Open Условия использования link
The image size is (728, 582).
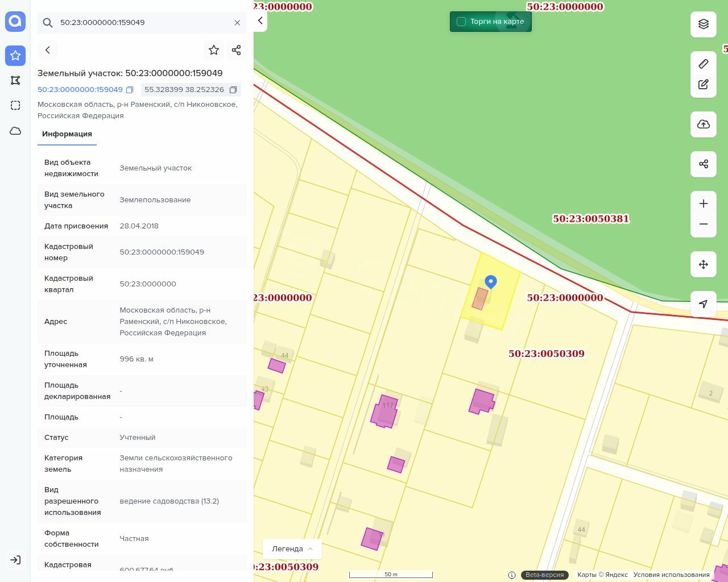671,575
